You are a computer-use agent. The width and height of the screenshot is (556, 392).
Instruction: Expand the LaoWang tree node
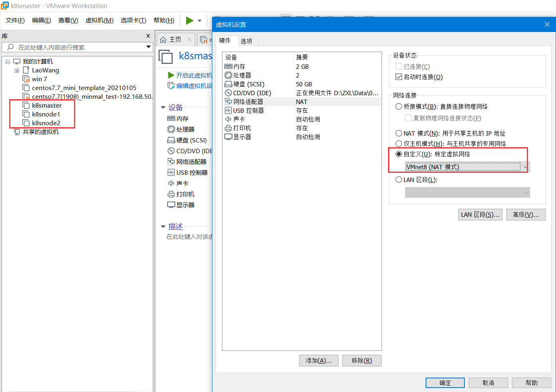17,70
